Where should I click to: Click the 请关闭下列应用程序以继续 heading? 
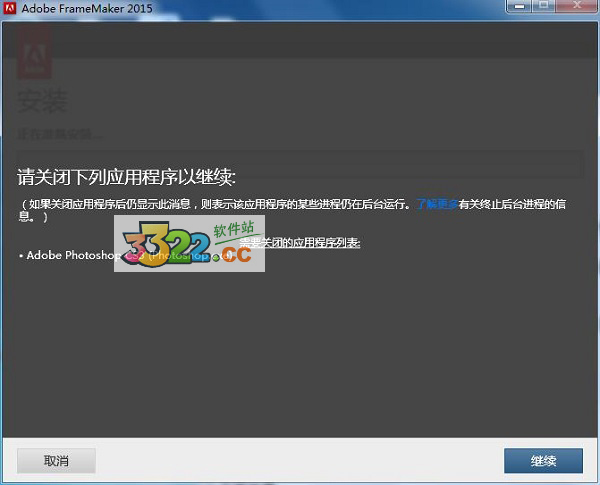tap(126, 177)
